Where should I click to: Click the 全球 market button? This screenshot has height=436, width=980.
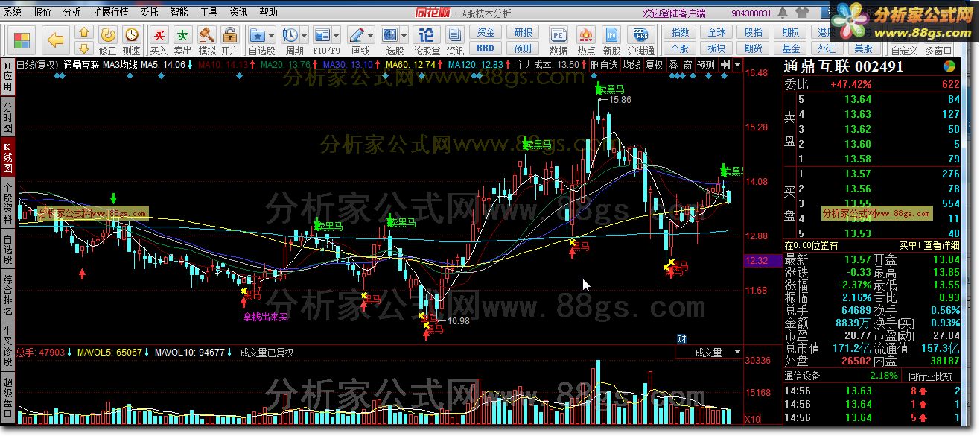(x=716, y=33)
